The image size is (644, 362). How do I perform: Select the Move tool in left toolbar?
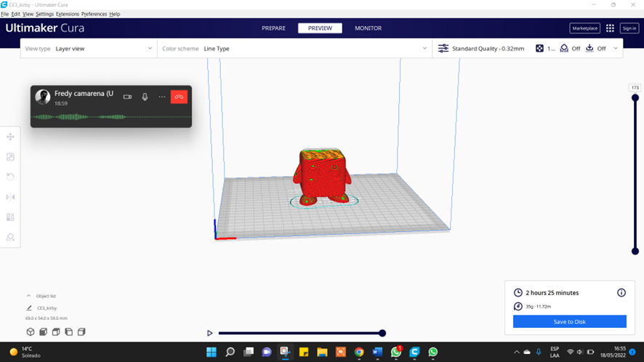pos(10,137)
